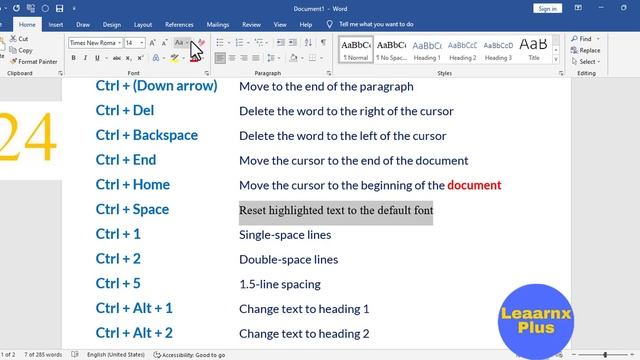Toggle Show/Hide paragraph marks
Screen dimensions: 640x360
coord(323,42)
